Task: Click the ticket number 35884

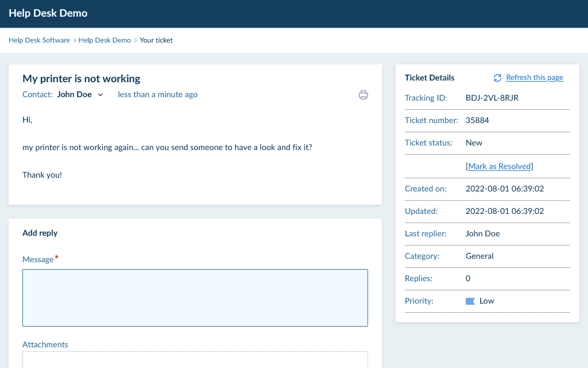Action: [477, 120]
